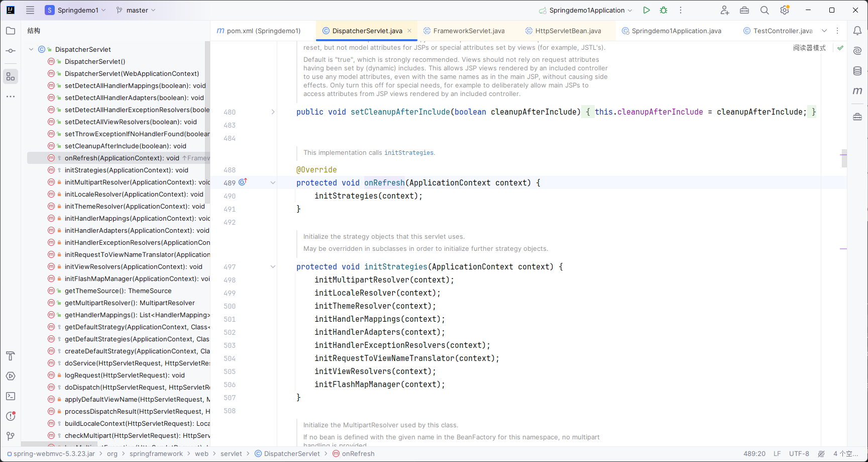Open Springdemo1Application run configuration dropdown
868x462 pixels.
(x=586, y=10)
